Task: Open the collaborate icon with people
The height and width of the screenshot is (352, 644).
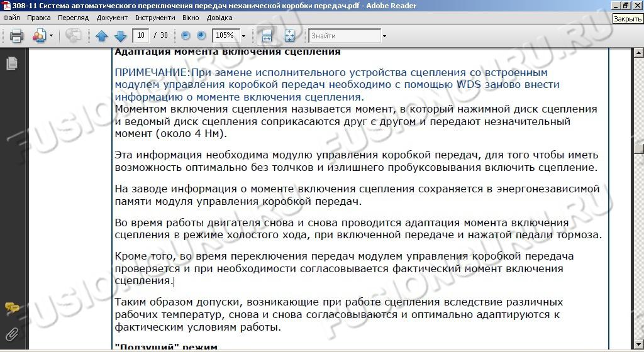Action: coord(40,36)
